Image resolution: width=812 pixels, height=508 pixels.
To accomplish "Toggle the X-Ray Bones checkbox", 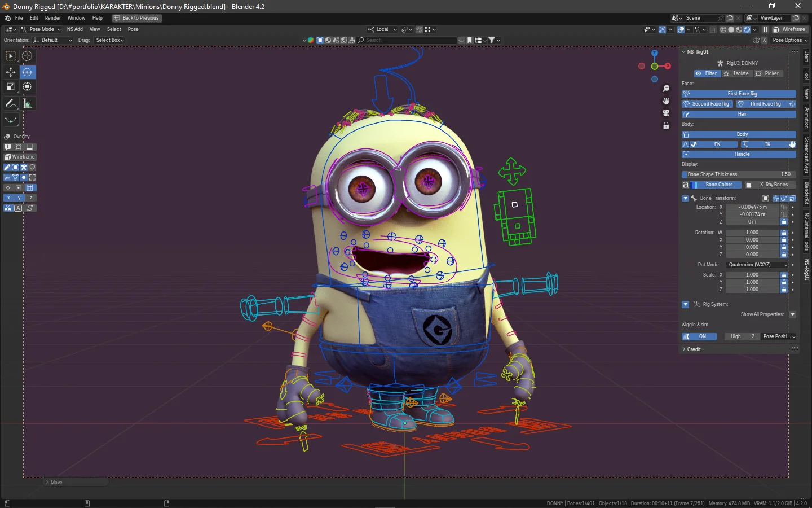I will (x=749, y=185).
